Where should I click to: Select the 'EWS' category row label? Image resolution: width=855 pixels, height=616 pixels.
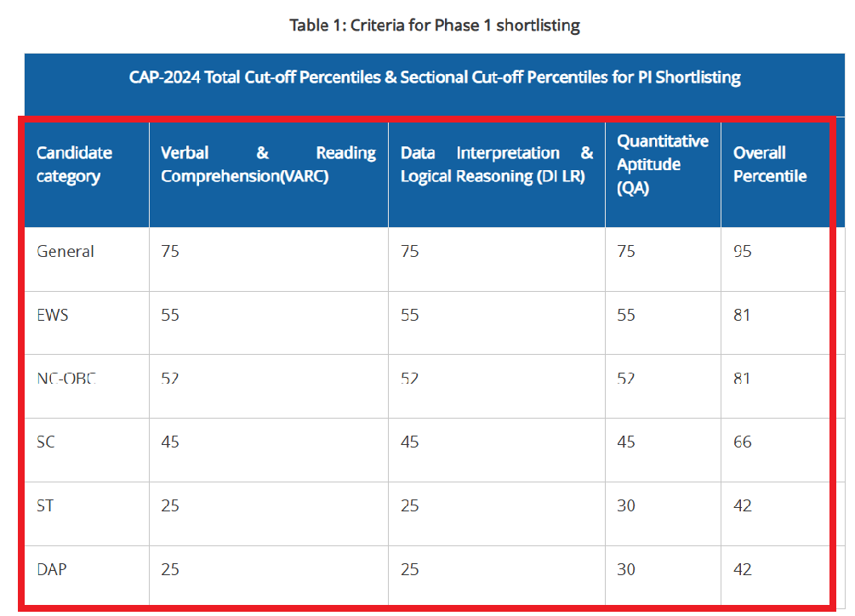[53, 315]
